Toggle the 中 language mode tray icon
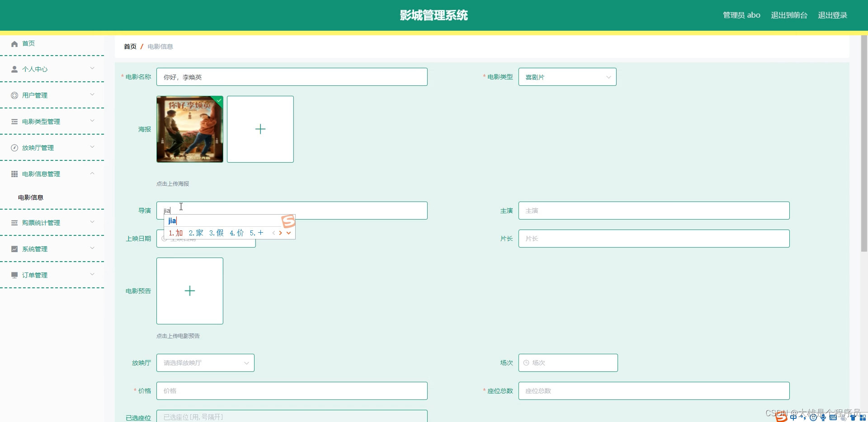The height and width of the screenshot is (422, 868). pos(793,417)
